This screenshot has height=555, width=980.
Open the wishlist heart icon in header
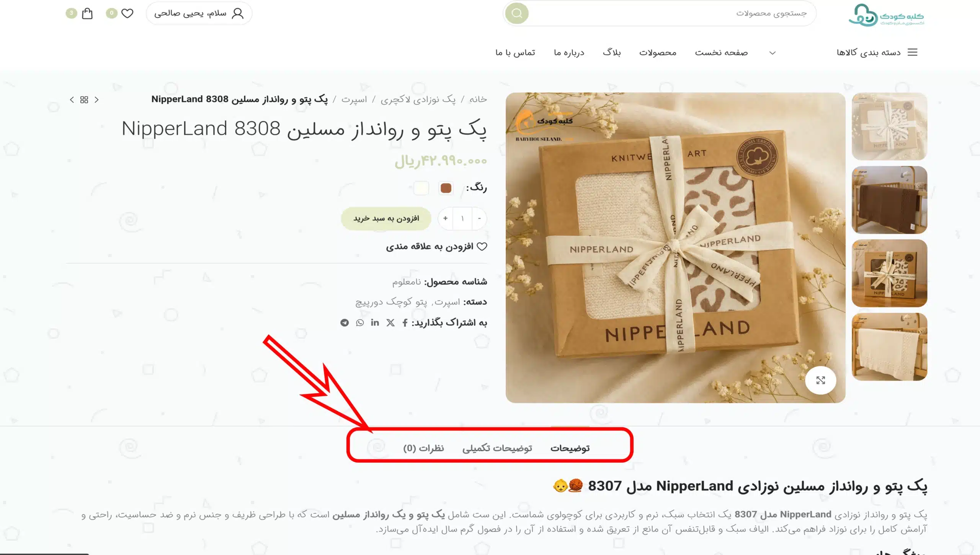point(127,13)
